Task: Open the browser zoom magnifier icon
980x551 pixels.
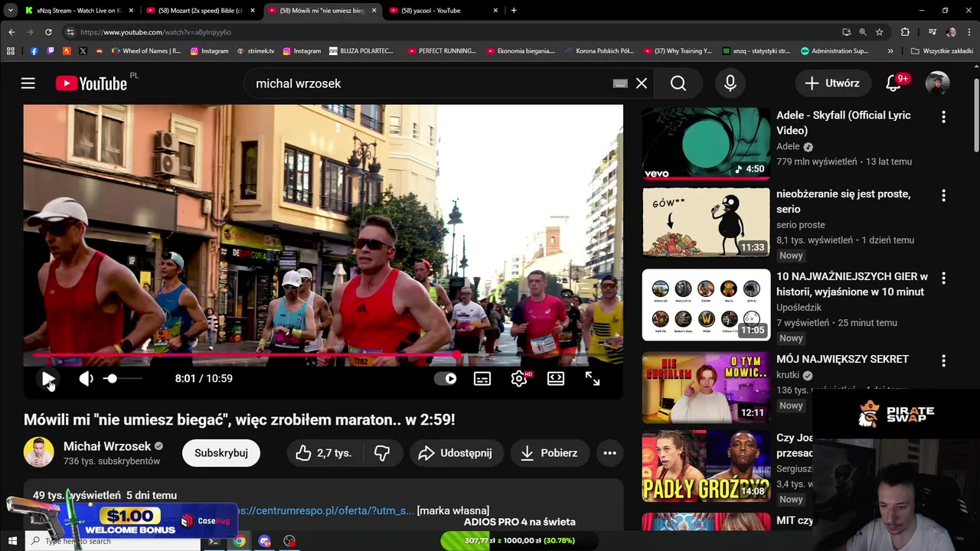Action: pyautogui.click(x=863, y=32)
